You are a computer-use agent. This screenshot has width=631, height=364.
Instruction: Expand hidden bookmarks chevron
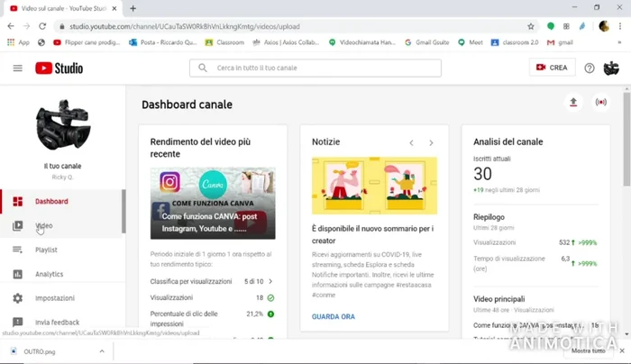(x=620, y=42)
